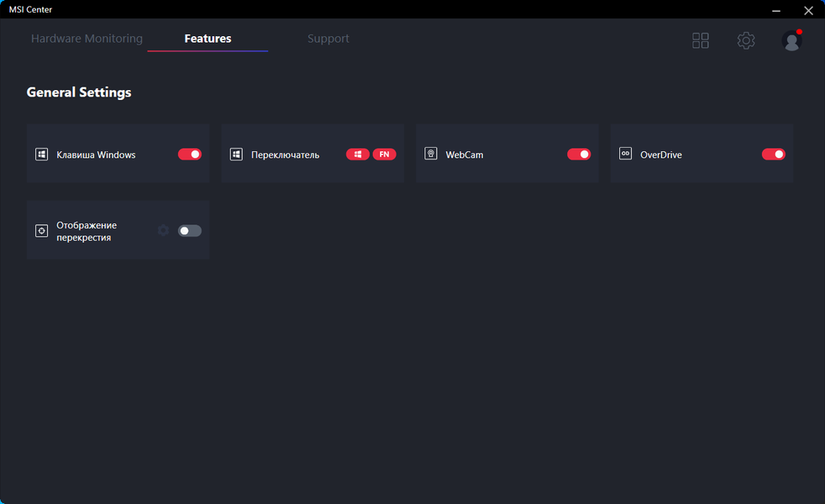Click the General Settings heading

(79, 92)
